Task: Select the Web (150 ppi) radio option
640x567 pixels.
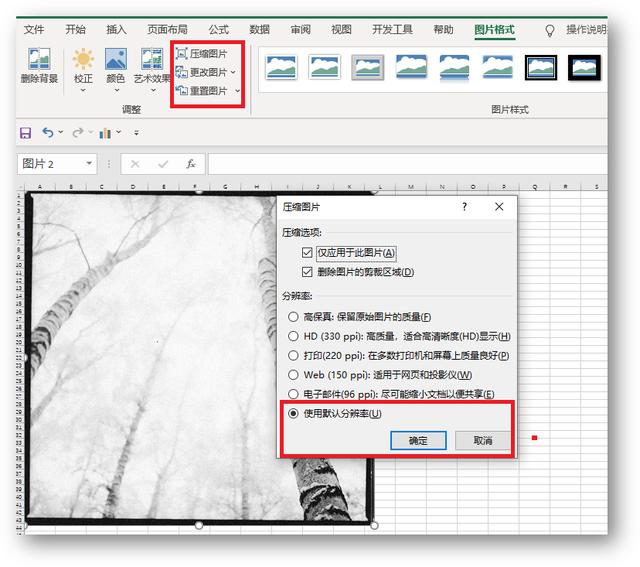Action: (x=293, y=374)
